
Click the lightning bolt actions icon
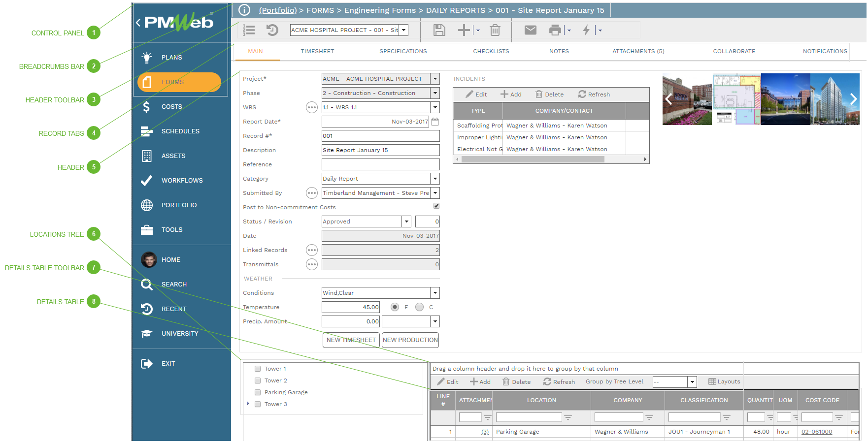point(586,31)
